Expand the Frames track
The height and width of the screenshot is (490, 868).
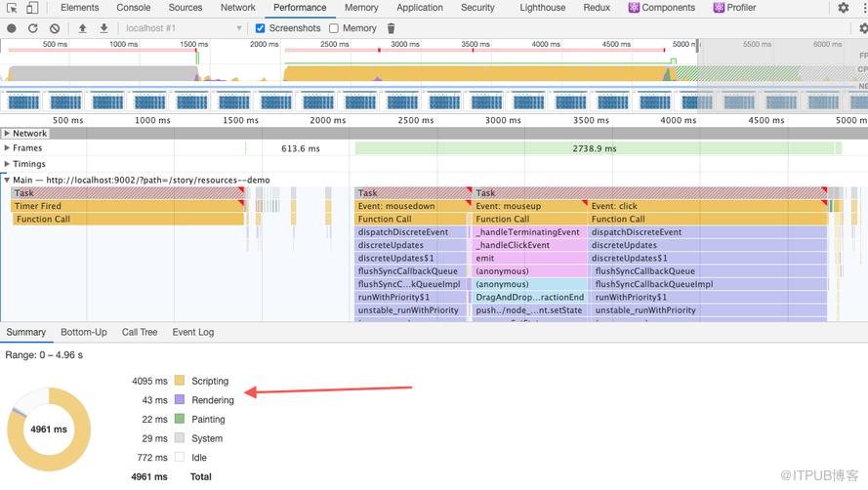[7, 147]
